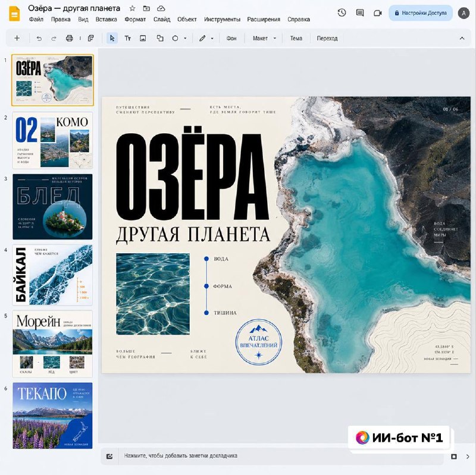476x475 pixels.
Task: Open the Вставка menu
Action: [107, 20]
